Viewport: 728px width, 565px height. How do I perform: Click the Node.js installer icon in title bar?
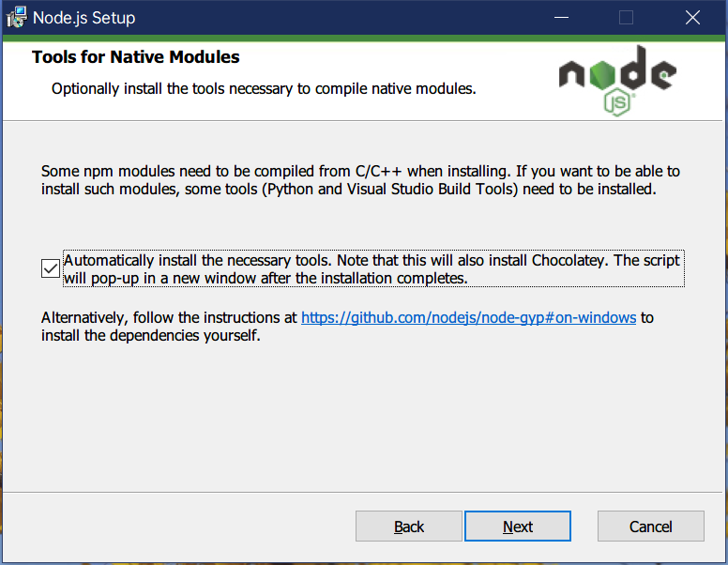pos(15,18)
